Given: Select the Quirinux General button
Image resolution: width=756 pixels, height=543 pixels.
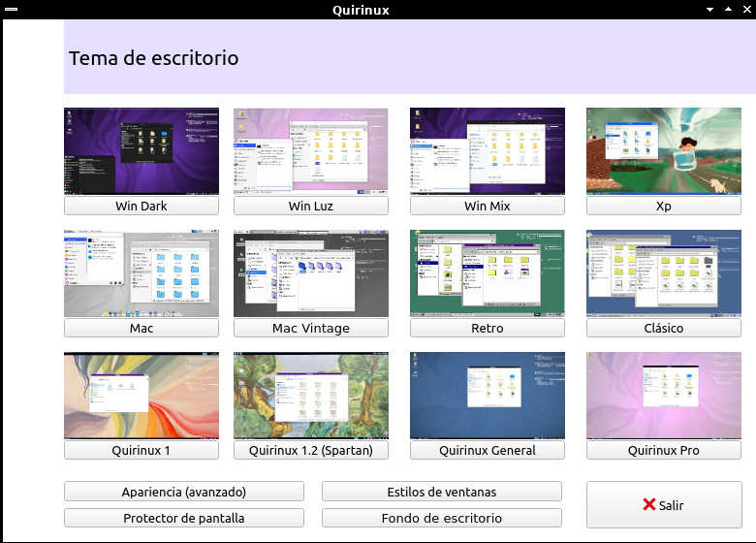Looking at the screenshot, I should coord(488,450).
